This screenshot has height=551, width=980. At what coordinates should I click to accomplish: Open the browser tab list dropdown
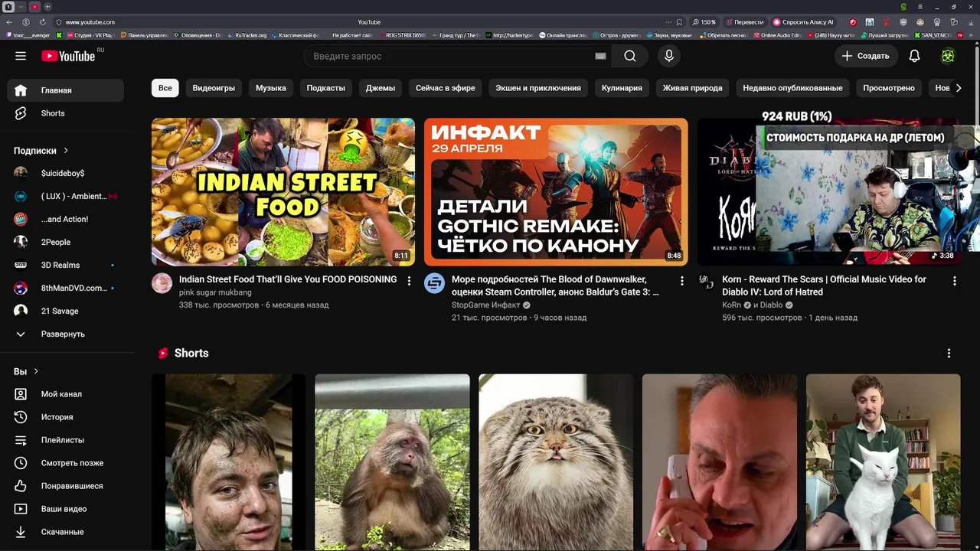coord(21,7)
